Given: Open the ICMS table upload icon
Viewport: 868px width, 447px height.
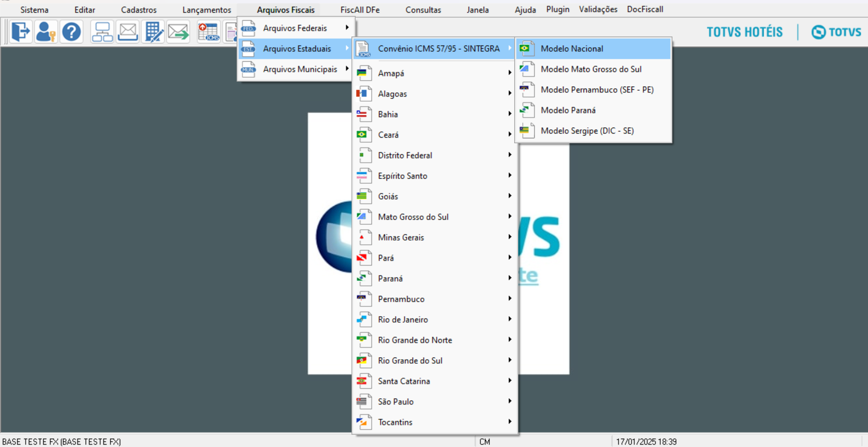Looking at the screenshot, I should [208, 31].
